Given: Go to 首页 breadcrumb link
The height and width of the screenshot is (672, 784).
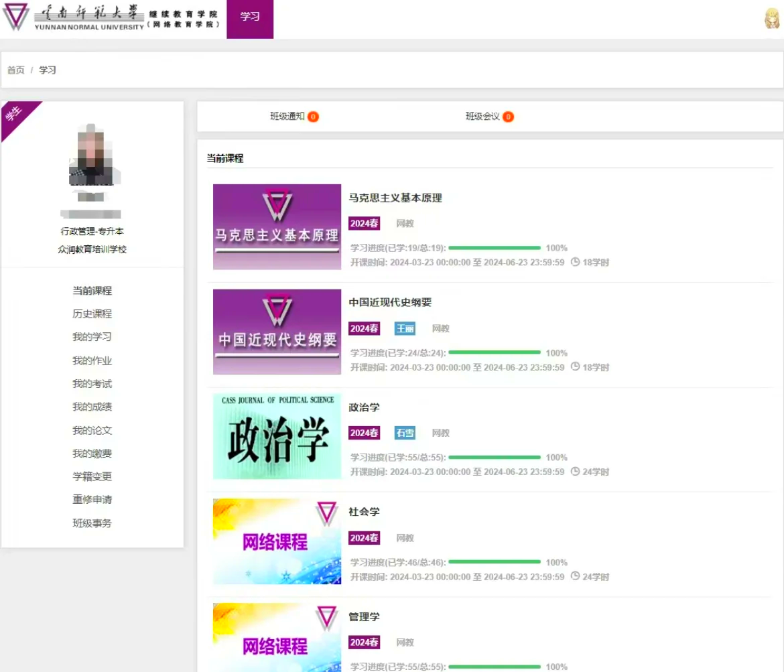Looking at the screenshot, I should pyautogui.click(x=15, y=70).
